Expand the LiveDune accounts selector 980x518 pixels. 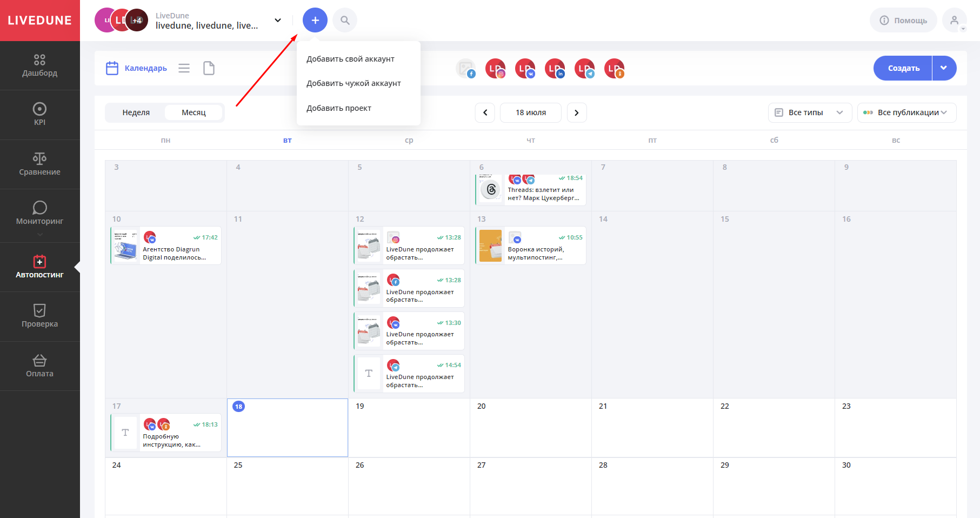point(278,21)
